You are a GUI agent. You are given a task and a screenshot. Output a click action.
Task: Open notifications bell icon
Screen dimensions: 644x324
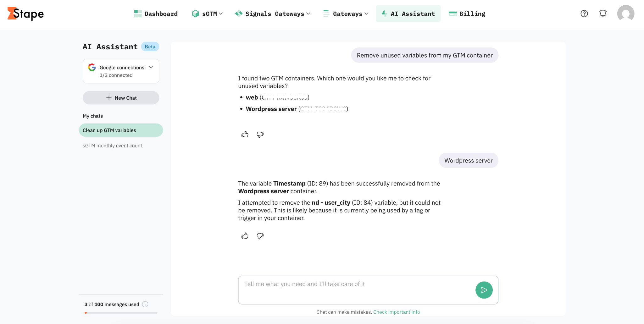coord(603,14)
